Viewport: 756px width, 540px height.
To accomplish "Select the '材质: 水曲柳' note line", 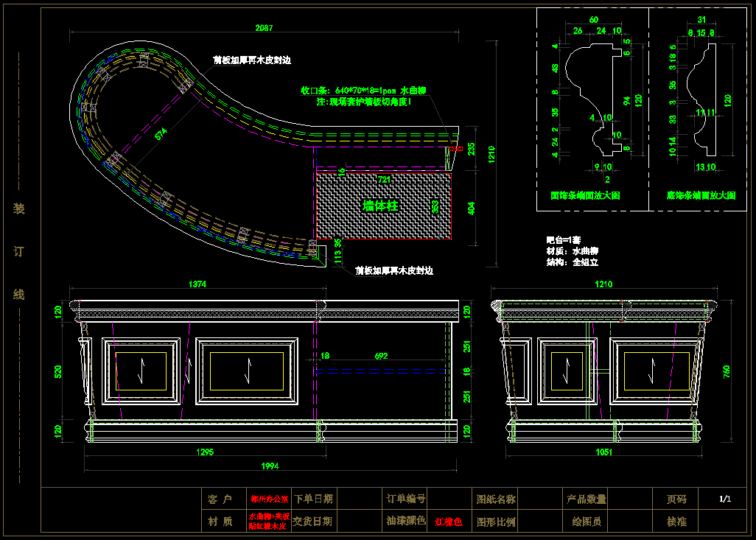I will 573,251.
